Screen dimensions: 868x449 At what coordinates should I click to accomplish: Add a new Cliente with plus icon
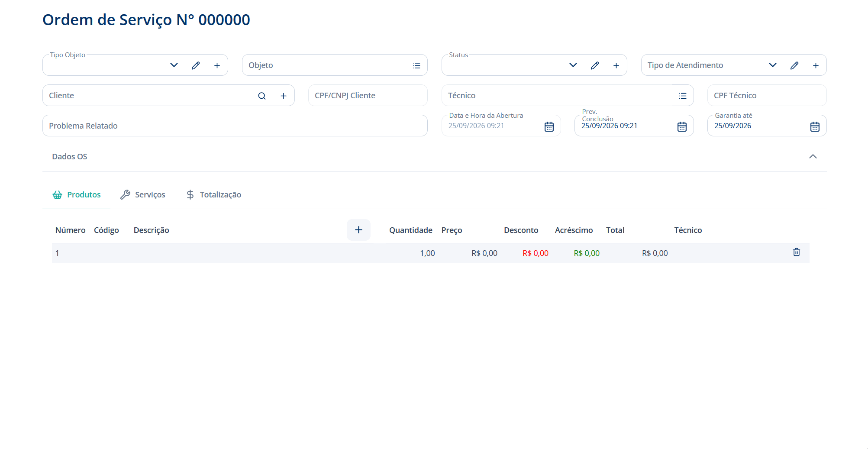(x=284, y=96)
